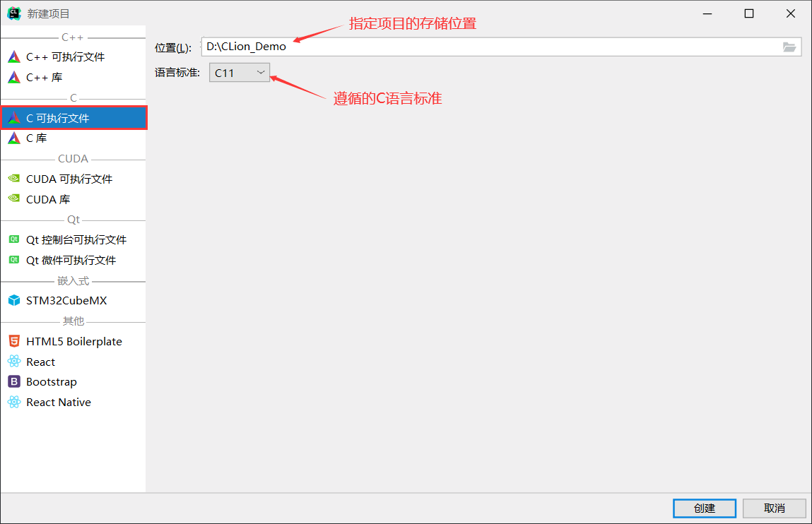The image size is (812, 524).
Task: Select Qt 微件可执行文件 template
Action: [x=73, y=260]
